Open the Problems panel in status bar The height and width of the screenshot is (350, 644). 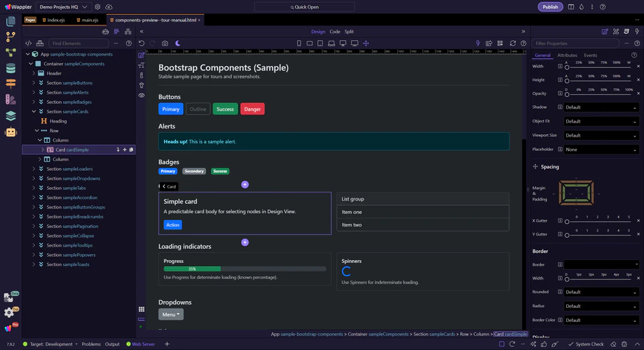coord(91,344)
